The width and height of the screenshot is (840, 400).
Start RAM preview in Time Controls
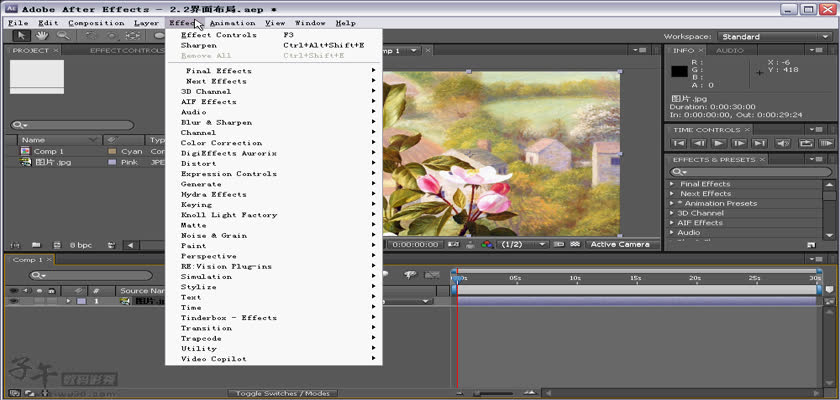click(826, 143)
